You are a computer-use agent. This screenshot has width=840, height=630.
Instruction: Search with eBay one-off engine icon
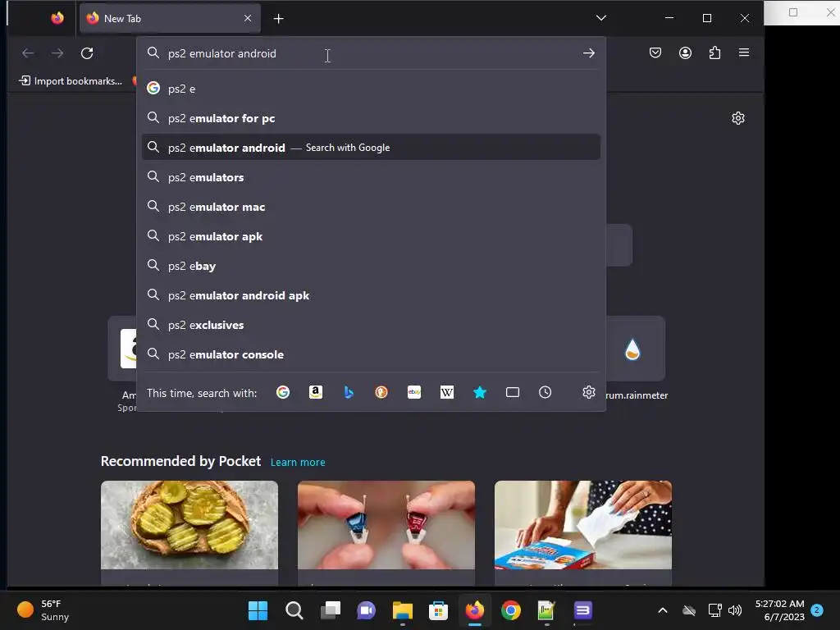click(x=414, y=393)
